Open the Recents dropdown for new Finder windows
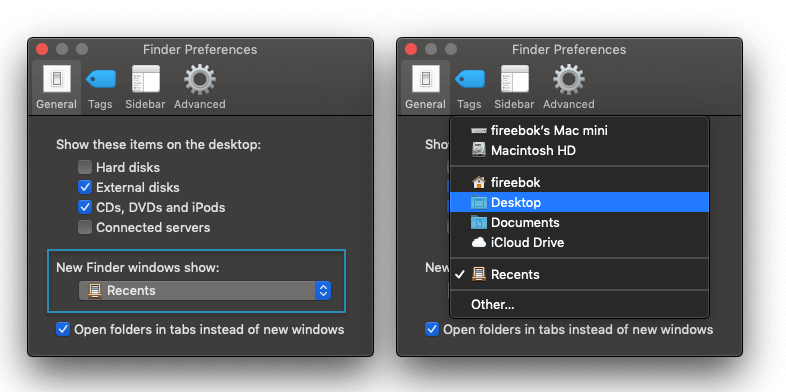Viewport: 786px width, 392px height. coord(205,291)
